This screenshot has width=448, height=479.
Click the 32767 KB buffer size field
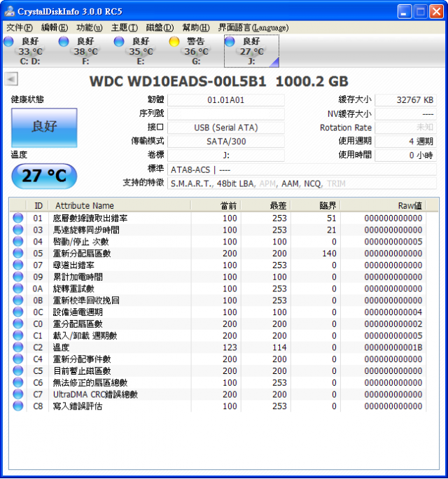(405, 100)
